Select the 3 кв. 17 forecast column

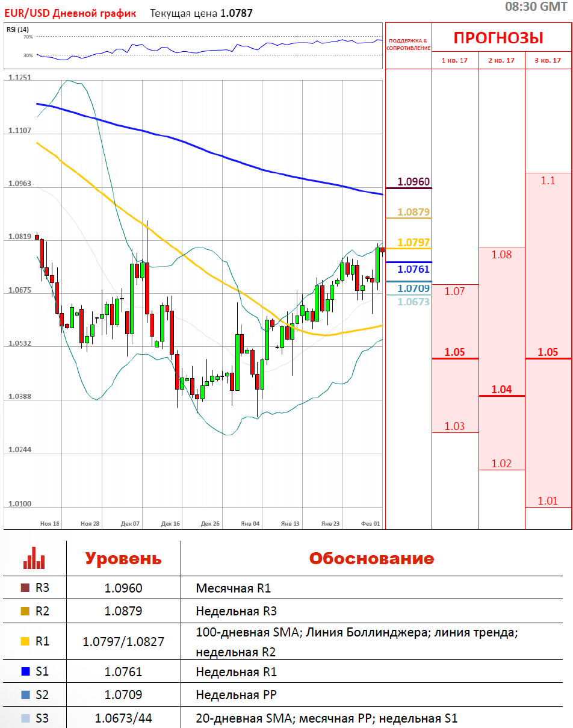(x=548, y=60)
